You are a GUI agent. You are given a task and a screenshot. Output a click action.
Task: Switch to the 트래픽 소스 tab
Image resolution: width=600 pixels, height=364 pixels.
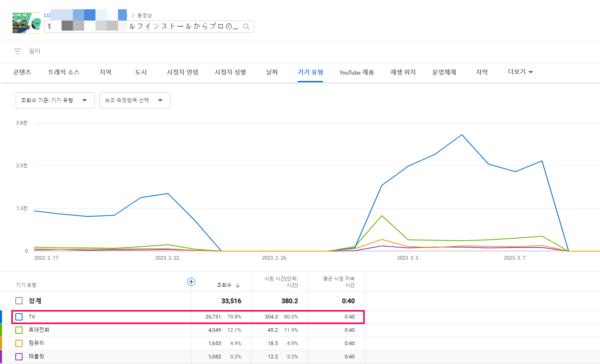tap(64, 72)
